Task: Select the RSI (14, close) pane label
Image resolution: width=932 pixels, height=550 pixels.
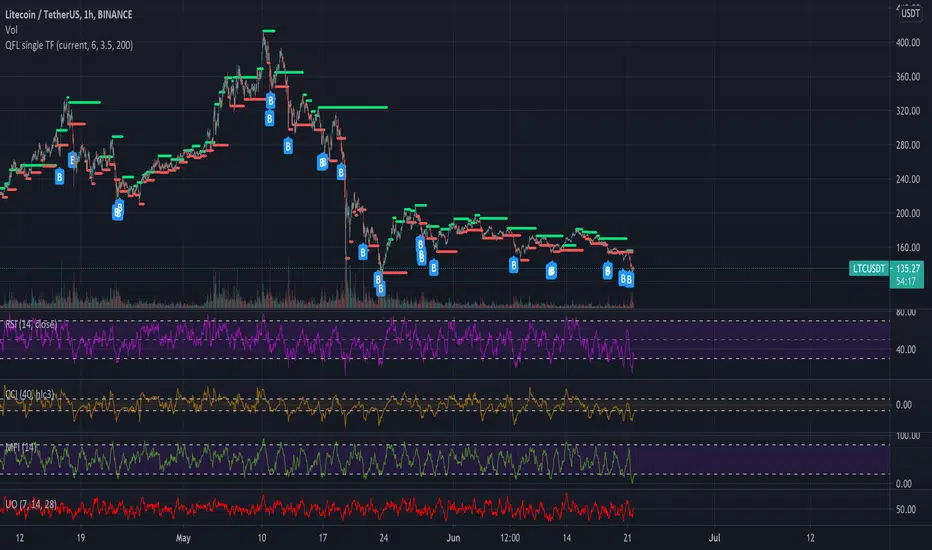Action: point(31,325)
